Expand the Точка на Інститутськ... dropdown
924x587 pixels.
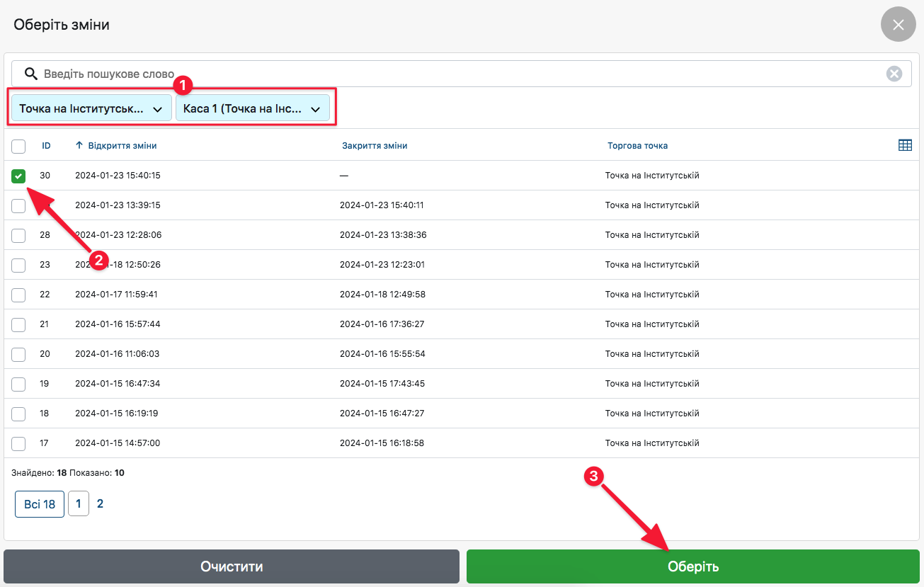point(91,109)
